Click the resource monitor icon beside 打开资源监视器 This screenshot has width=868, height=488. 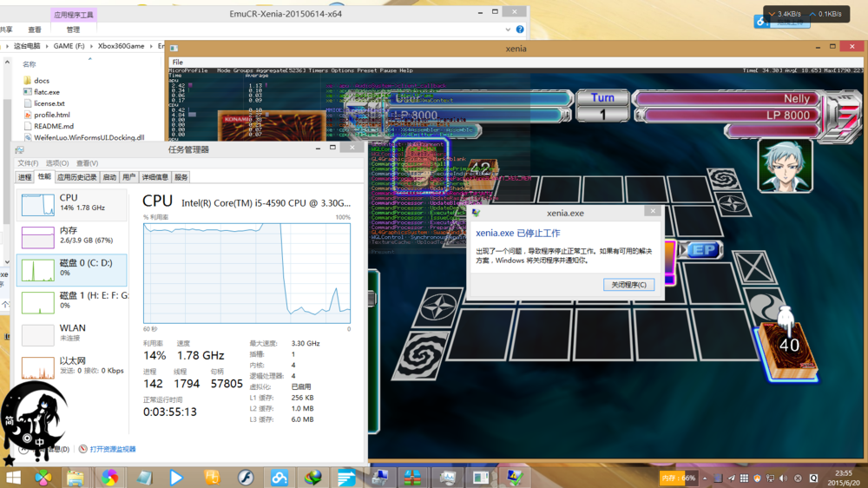(83, 449)
